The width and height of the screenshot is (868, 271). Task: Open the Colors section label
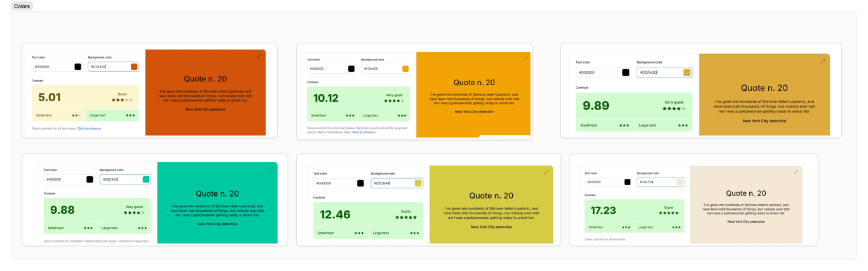pyautogui.click(x=22, y=6)
